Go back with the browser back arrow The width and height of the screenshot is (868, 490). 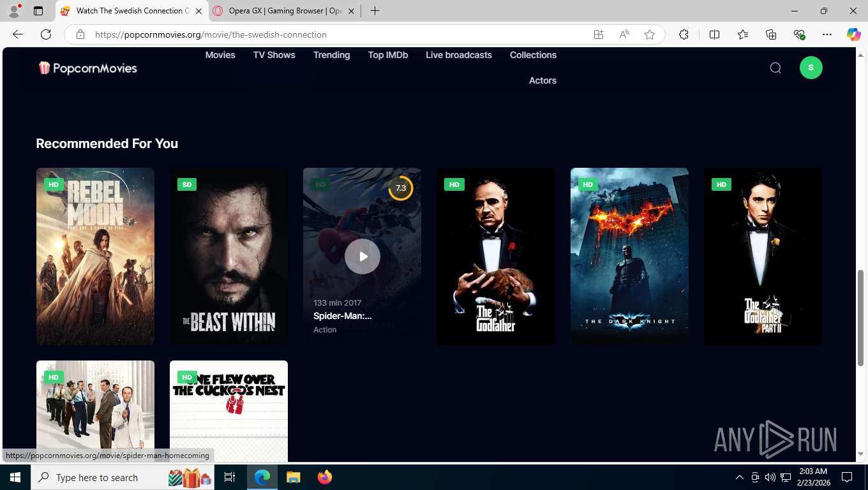pyautogui.click(x=18, y=34)
